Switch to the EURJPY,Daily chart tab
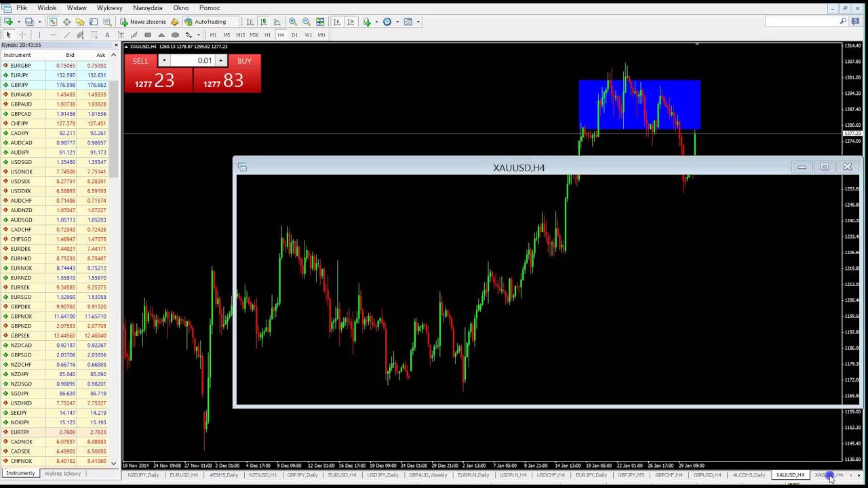 pyautogui.click(x=591, y=475)
